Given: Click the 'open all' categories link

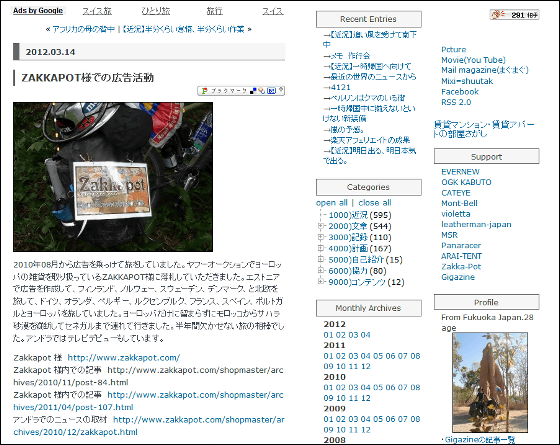Looking at the screenshot, I should coord(332,203).
